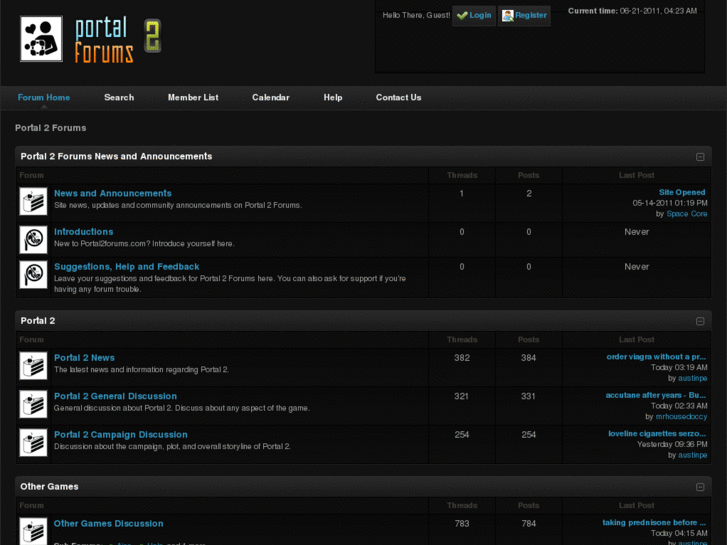This screenshot has width=727, height=545.
Task: Click 'Never' in the Suggestions row
Action: pyautogui.click(x=637, y=267)
